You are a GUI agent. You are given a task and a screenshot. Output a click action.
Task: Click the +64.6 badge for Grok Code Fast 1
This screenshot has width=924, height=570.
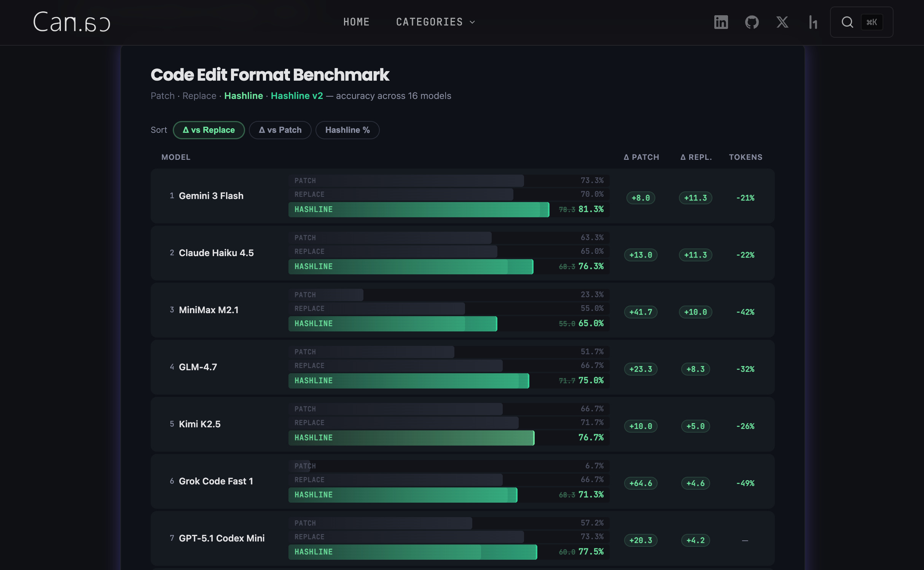(x=640, y=483)
